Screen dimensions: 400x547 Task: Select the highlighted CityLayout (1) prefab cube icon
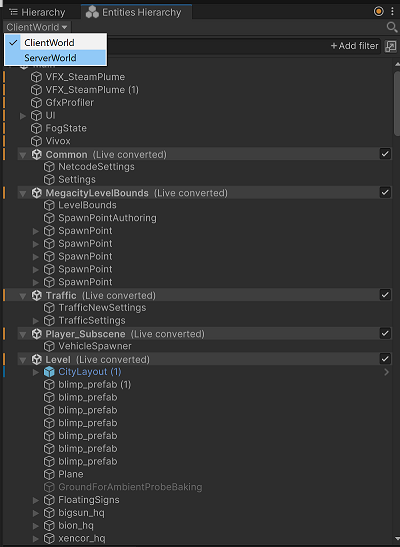pyautogui.click(x=49, y=372)
